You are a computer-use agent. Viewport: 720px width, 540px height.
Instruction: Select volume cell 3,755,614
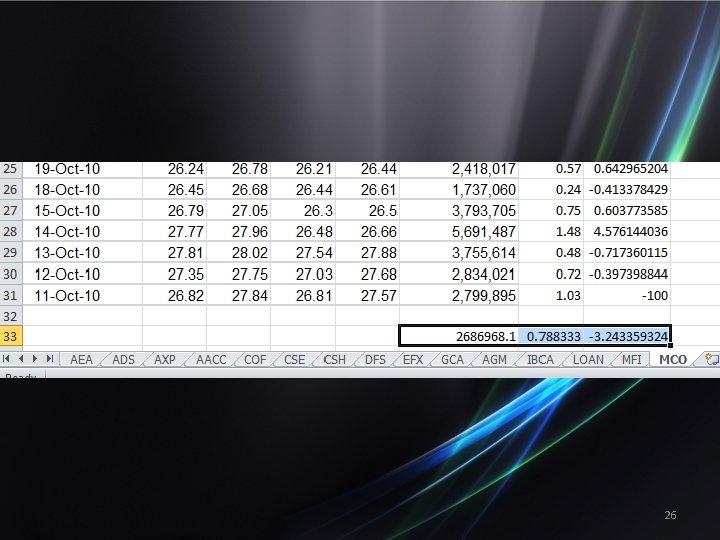pyautogui.click(x=459, y=253)
